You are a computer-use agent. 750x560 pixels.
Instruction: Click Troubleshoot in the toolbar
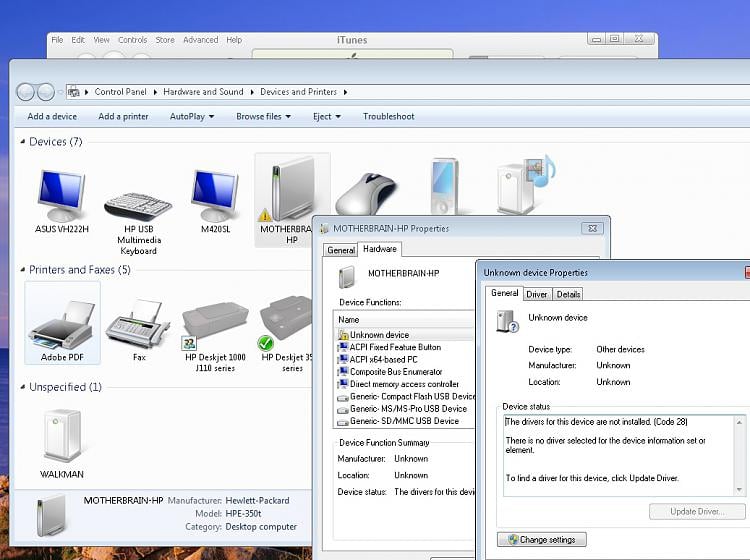(x=388, y=116)
